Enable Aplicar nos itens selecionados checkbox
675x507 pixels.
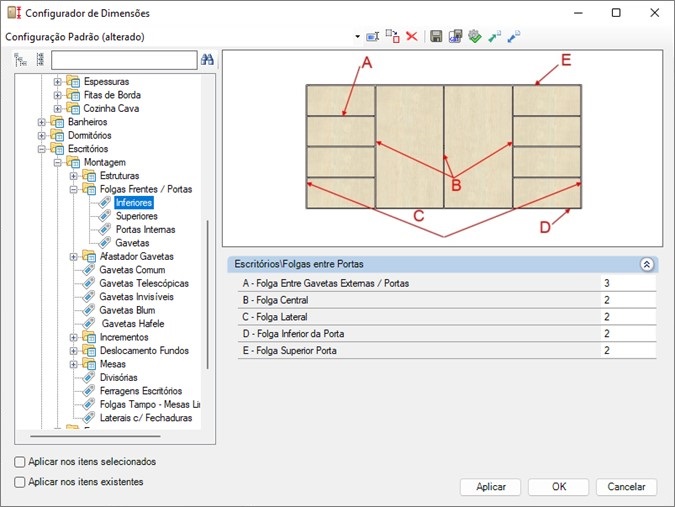20,462
